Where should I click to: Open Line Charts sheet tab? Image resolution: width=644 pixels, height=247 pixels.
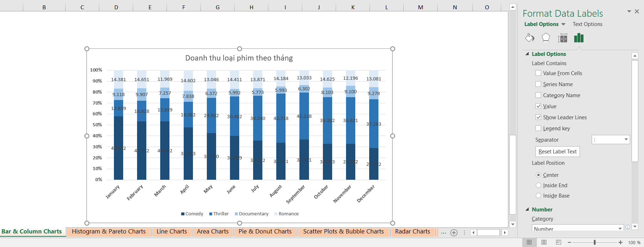coord(172,231)
